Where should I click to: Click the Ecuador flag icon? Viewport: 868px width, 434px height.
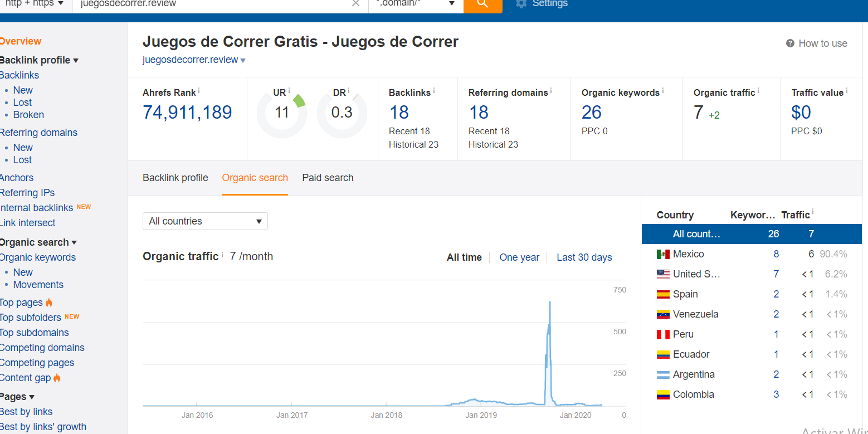663,354
